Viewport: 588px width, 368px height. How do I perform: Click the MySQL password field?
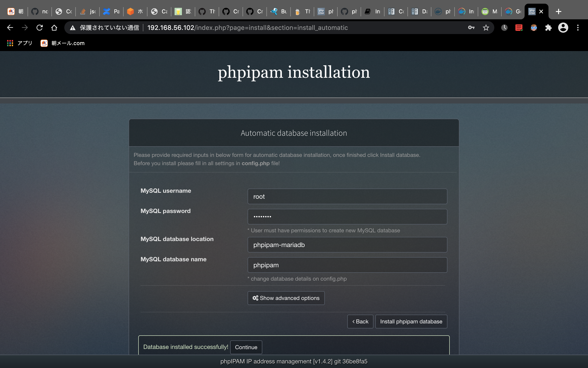[347, 217]
